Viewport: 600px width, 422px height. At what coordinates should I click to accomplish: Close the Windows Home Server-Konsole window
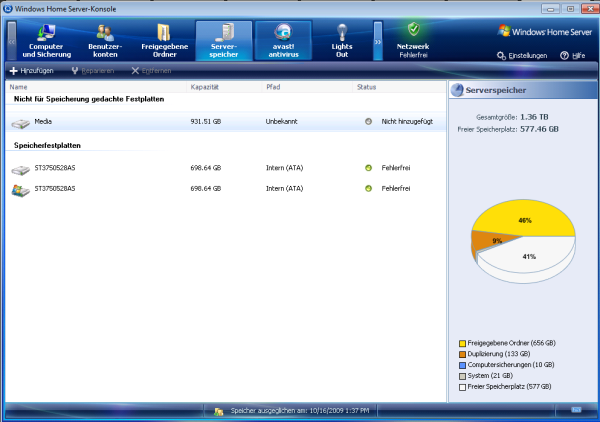590,8
